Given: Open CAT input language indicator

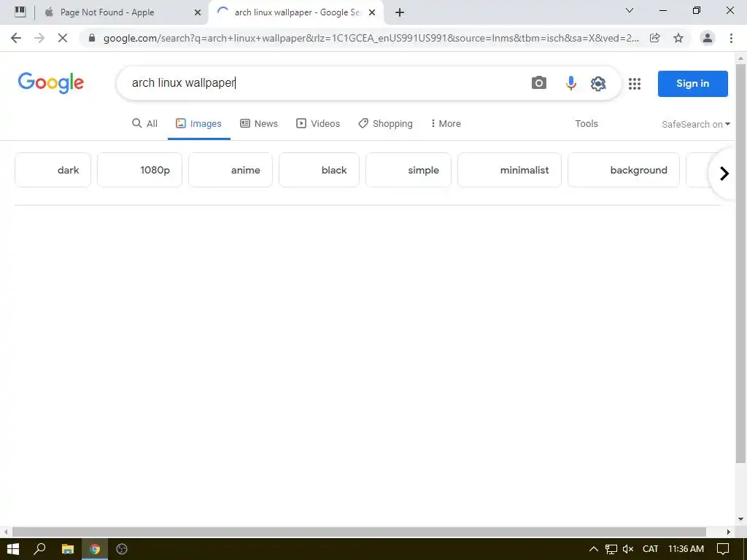Looking at the screenshot, I should coord(650,549).
